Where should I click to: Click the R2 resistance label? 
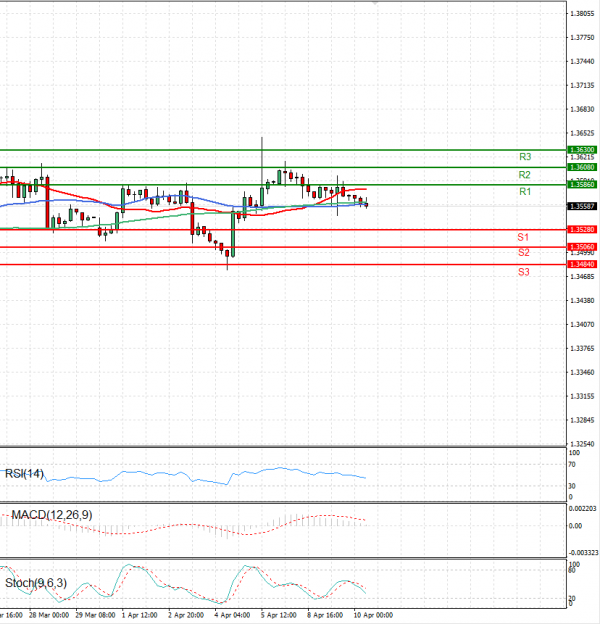524,175
